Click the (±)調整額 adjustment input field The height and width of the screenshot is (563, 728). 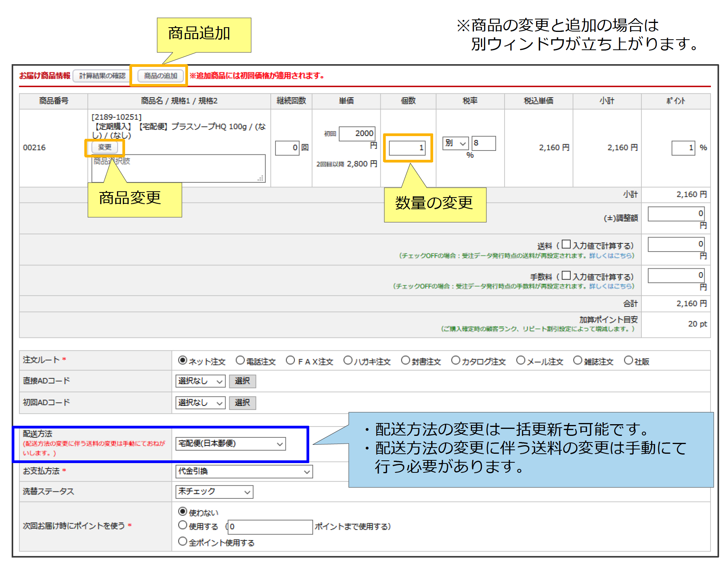point(676,213)
